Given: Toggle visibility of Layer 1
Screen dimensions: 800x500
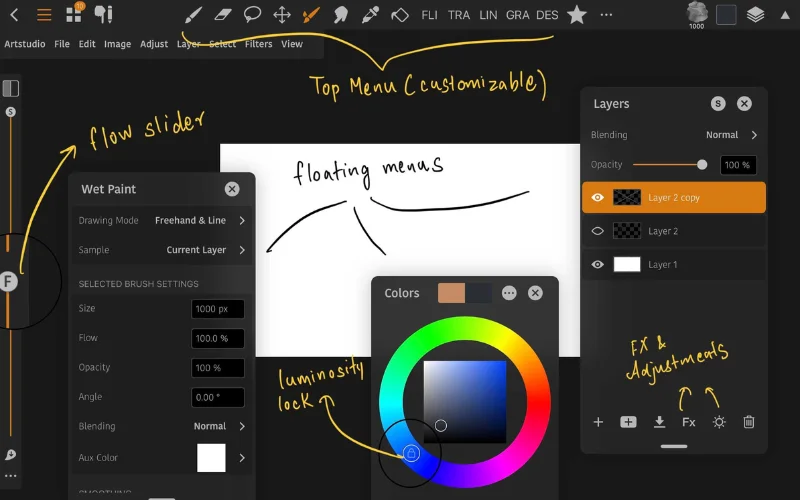Looking at the screenshot, I should tap(597, 264).
